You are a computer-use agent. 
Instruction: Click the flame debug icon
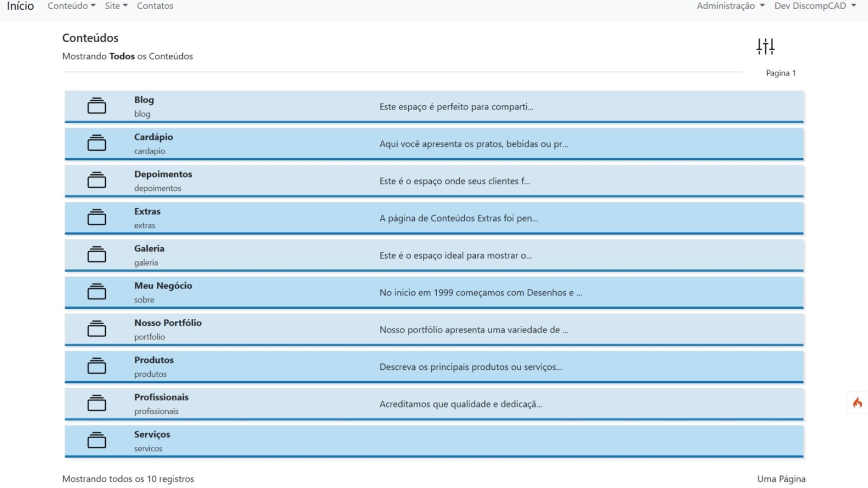[x=858, y=402]
